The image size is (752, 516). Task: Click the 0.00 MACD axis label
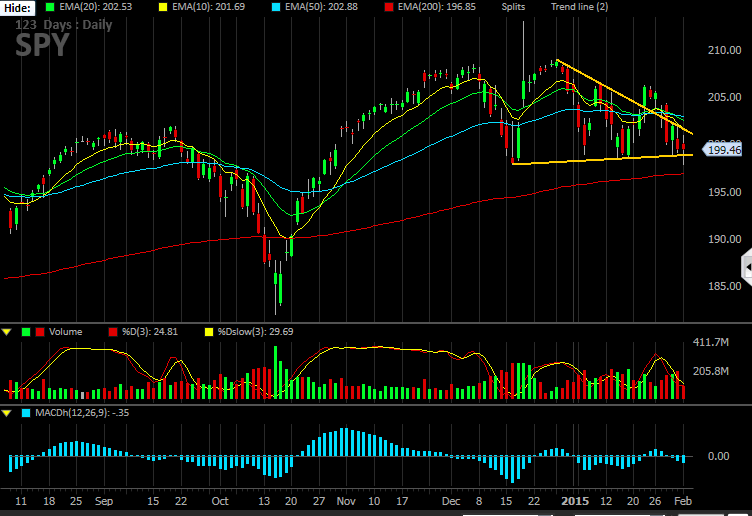click(x=718, y=456)
